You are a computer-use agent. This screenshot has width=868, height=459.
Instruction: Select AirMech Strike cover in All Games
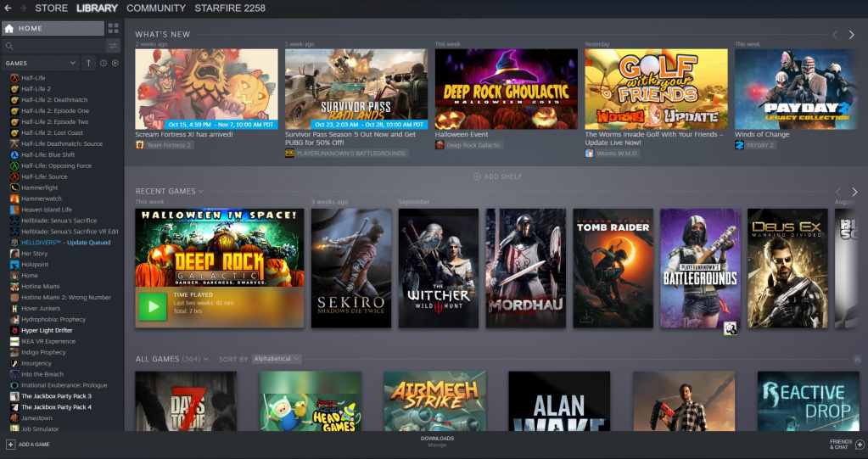tap(435, 401)
